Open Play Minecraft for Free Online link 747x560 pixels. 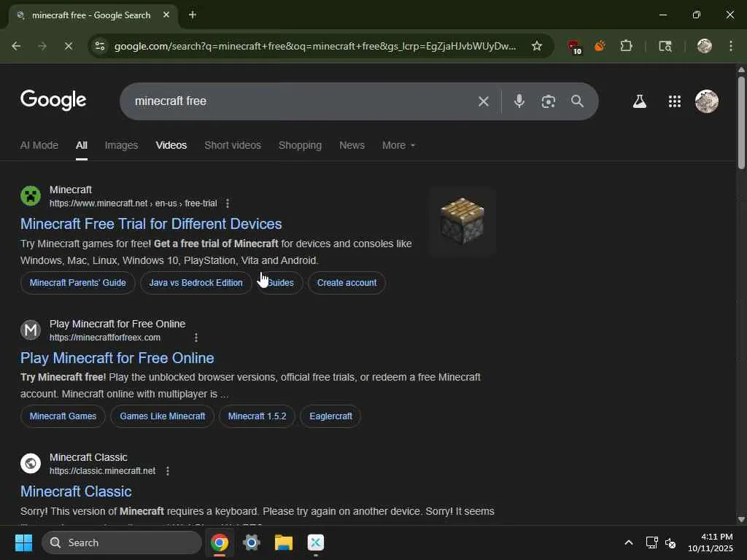point(117,358)
